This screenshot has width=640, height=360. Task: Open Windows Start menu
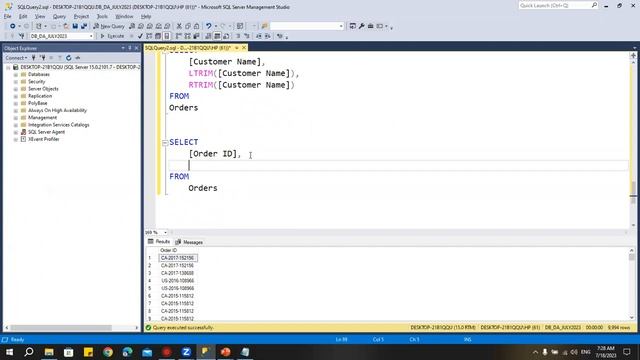click(9, 352)
